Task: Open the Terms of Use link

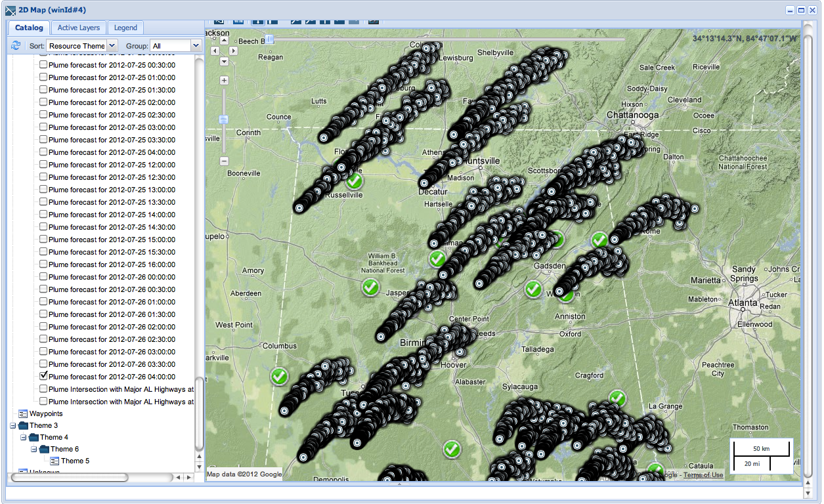Action: pyautogui.click(x=703, y=475)
